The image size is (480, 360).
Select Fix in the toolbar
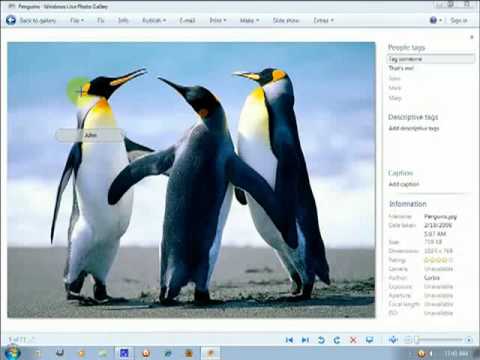coord(101,20)
